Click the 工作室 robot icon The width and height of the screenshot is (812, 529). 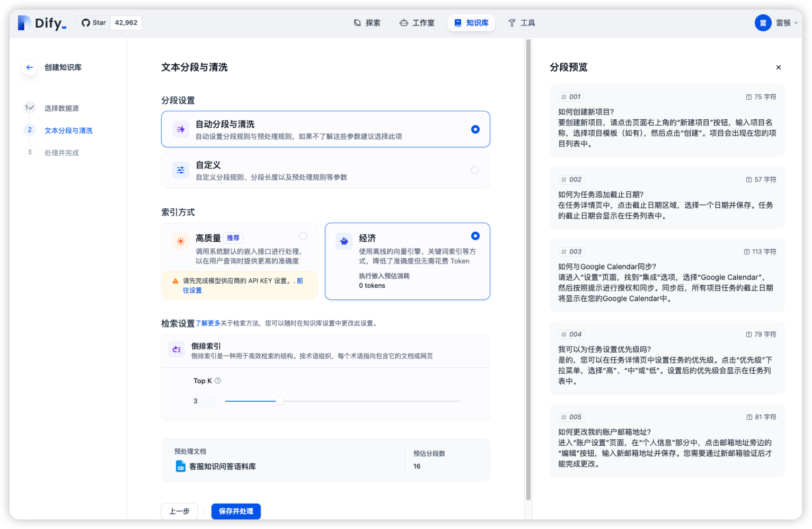[404, 23]
